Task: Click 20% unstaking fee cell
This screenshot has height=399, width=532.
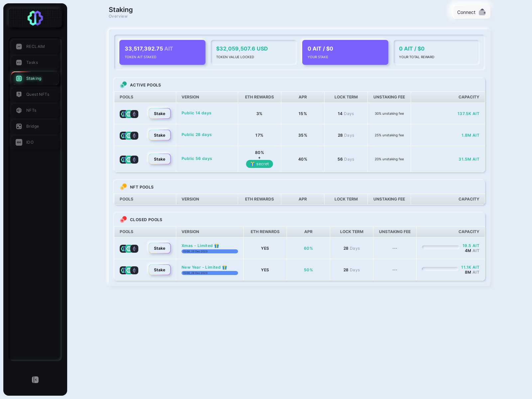Action: pos(389,159)
